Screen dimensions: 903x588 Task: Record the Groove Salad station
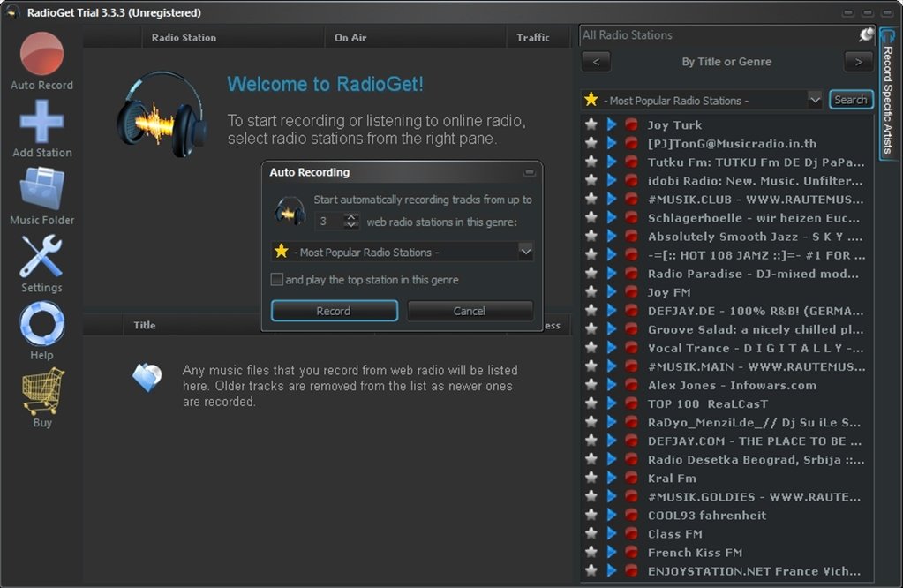tap(631, 328)
